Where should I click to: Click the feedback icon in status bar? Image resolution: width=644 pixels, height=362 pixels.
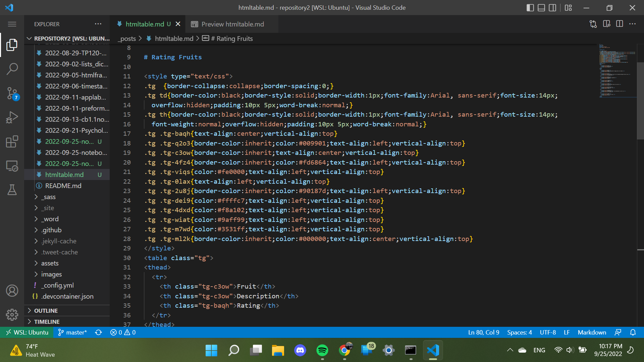click(618, 332)
